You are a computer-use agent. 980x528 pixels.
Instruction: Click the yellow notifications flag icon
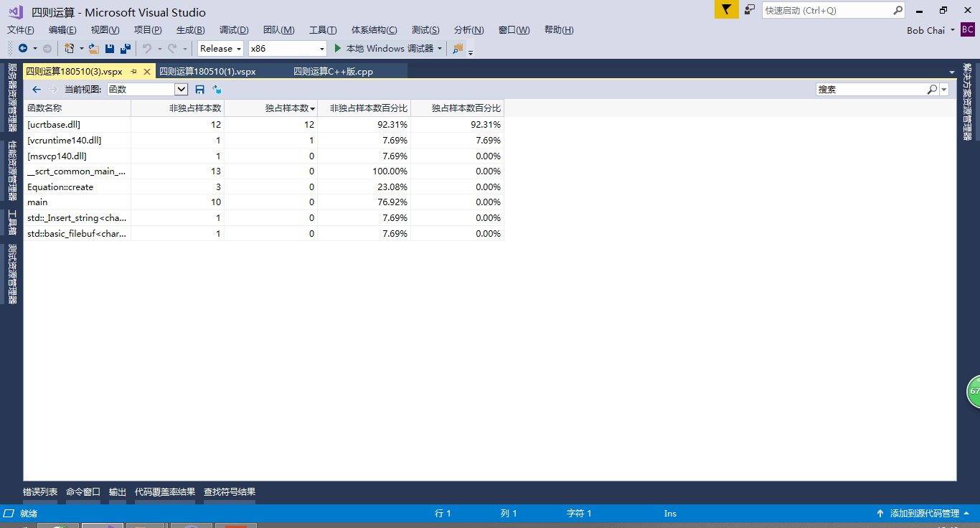click(726, 10)
